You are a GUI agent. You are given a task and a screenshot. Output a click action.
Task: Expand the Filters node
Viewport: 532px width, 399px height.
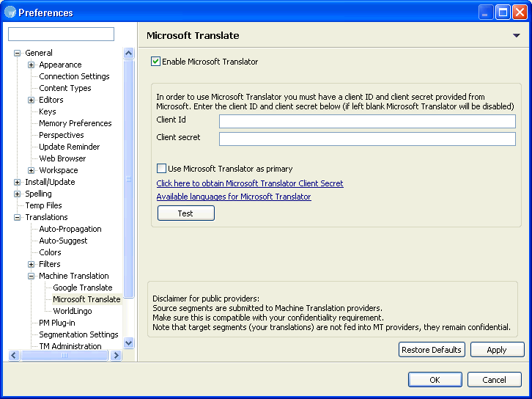point(31,264)
